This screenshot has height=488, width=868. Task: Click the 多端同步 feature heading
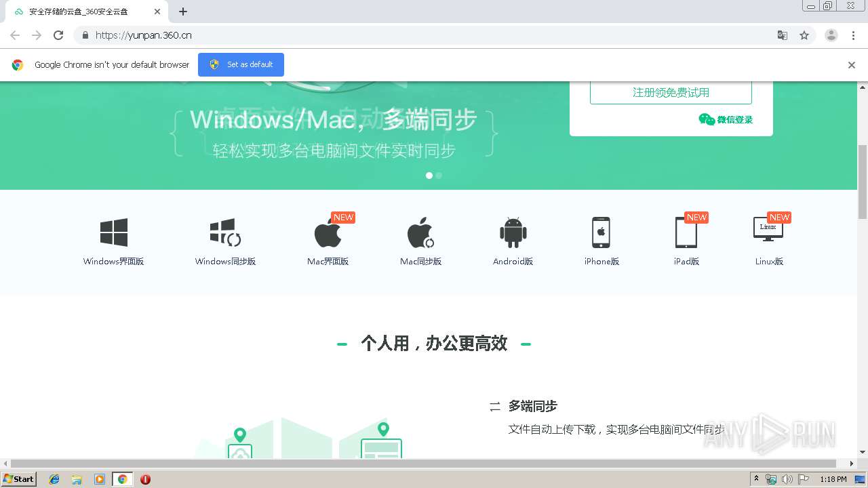coord(533,407)
